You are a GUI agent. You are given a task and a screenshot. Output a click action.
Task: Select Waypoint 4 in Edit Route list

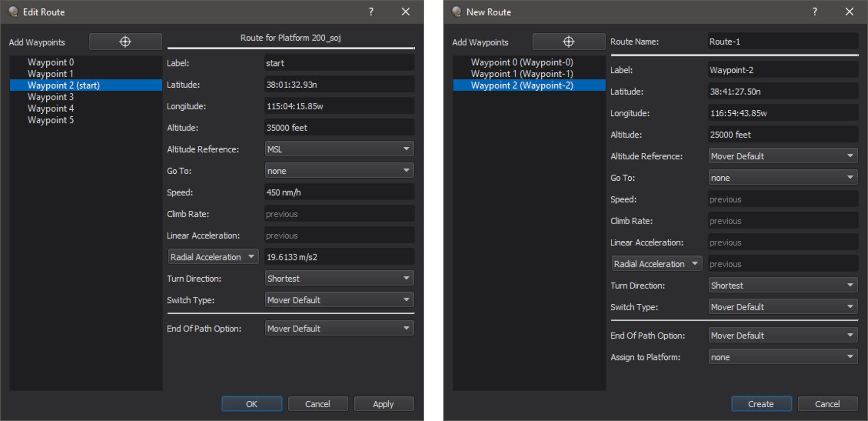coord(86,108)
